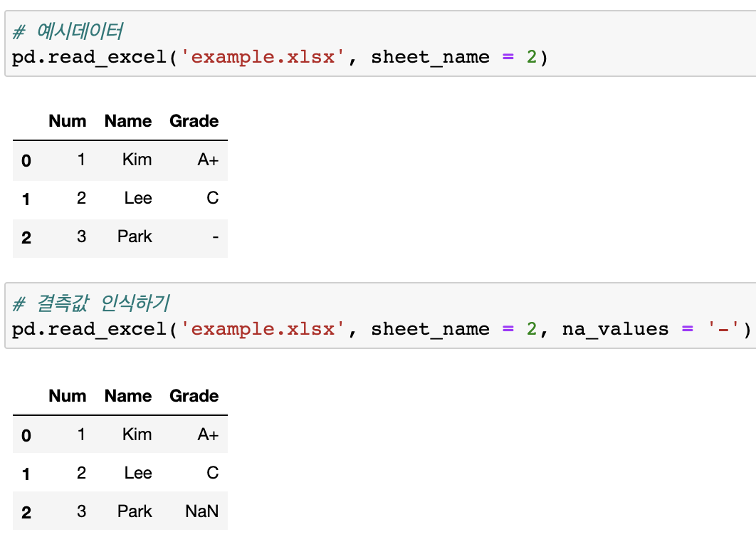Image resolution: width=756 pixels, height=537 pixels.
Task: Click the 'Grade' column header in first table
Action: point(194,121)
